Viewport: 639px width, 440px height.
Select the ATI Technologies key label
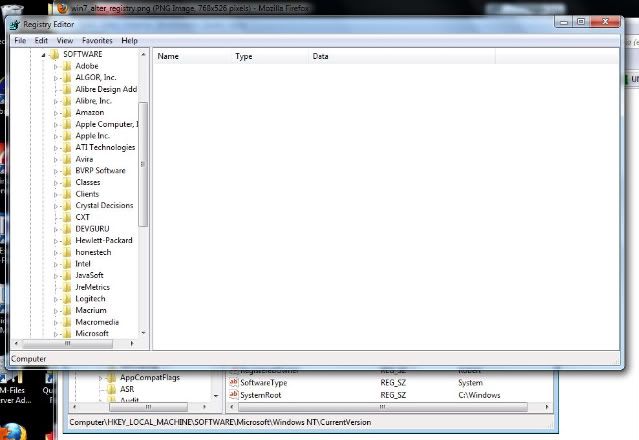pos(105,147)
